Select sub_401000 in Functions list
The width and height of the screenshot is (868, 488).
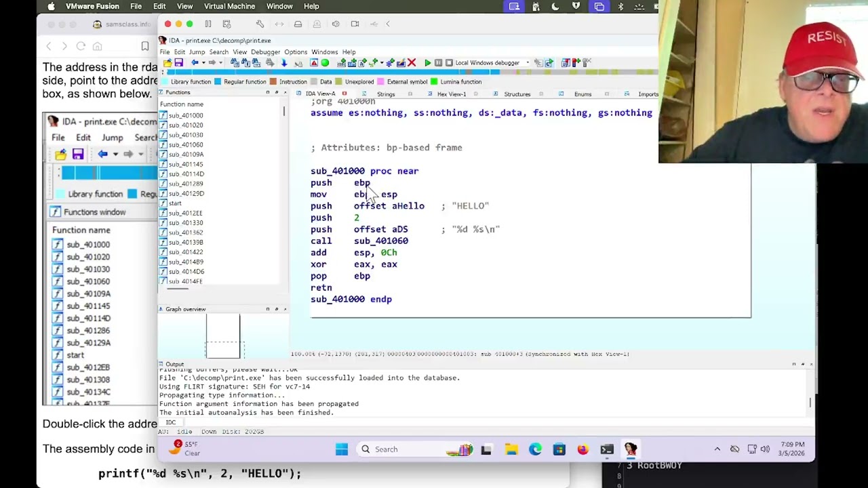click(186, 115)
